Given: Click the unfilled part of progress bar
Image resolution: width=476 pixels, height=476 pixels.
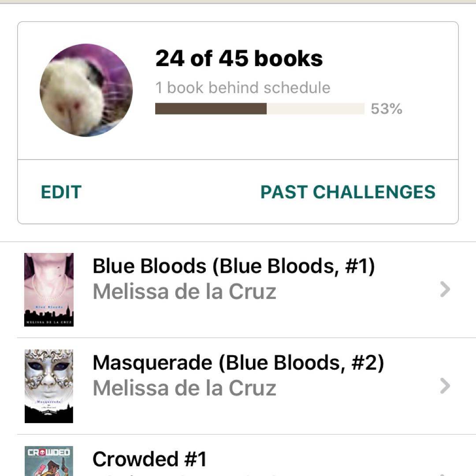Looking at the screenshot, I should (315, 109).
